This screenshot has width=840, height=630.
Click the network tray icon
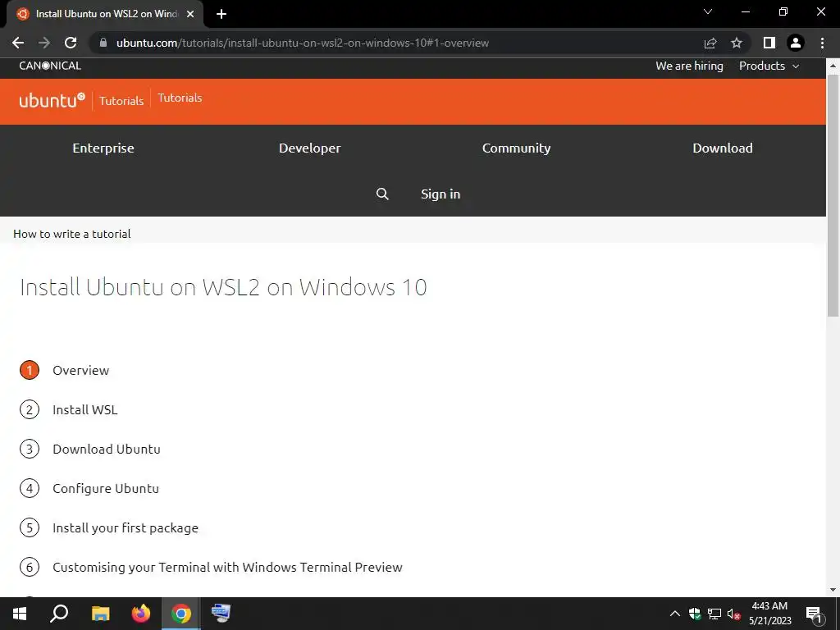[714, 614]
